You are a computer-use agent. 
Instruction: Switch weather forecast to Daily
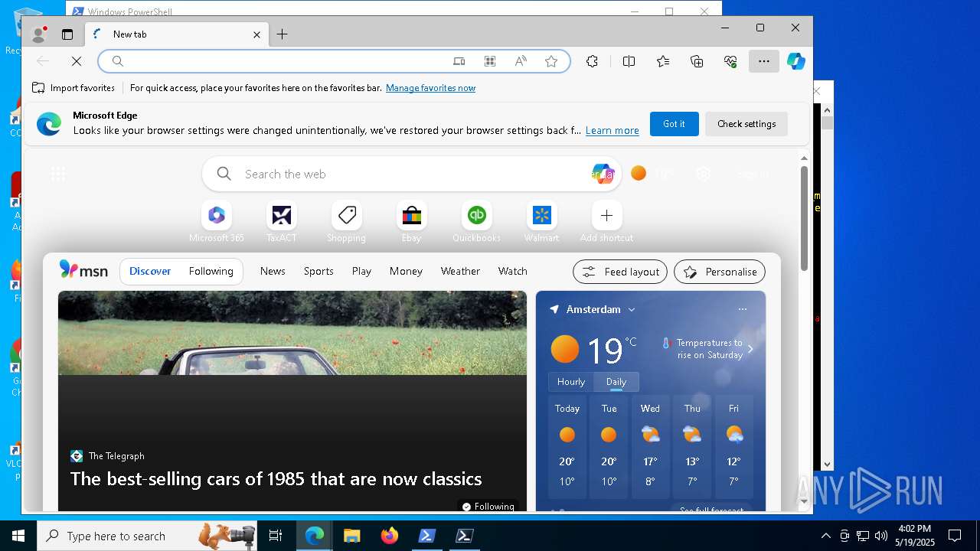pyautogui.click(x=616, y=382)
